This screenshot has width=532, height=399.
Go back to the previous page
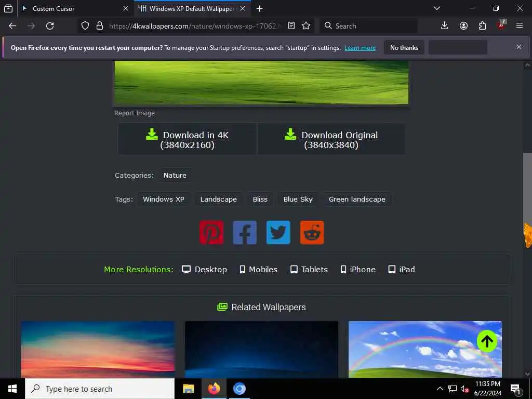[12, 26]
